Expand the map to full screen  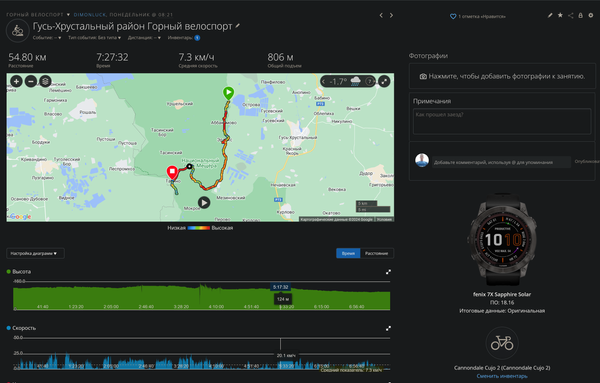pyautogui.click(x=384, y=81)
